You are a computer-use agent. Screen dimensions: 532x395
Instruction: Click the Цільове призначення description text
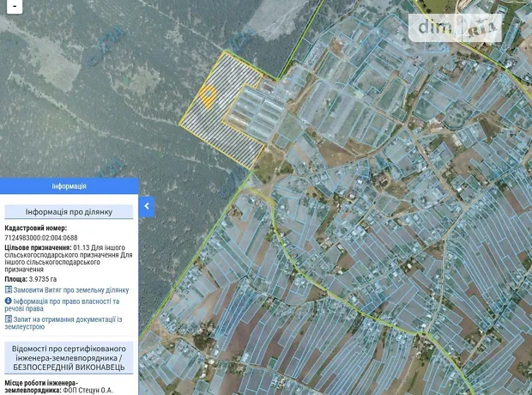pyautogui.click(x=69, y=258)
